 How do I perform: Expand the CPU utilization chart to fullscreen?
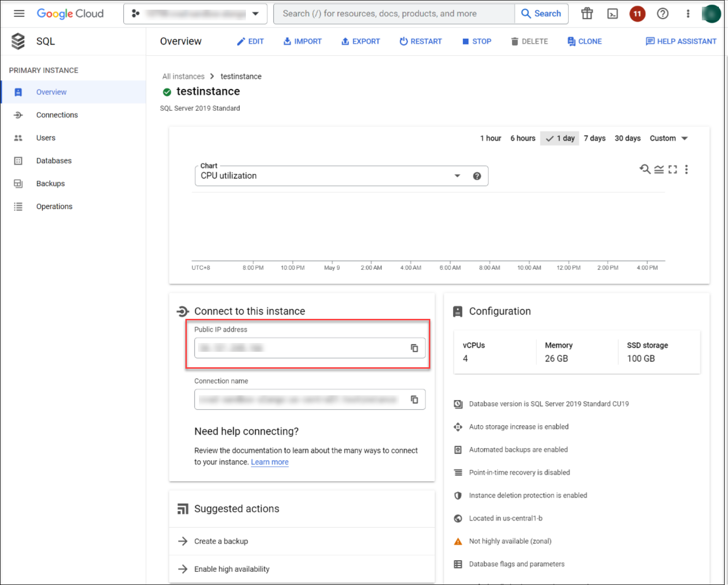tap(672, 169)
